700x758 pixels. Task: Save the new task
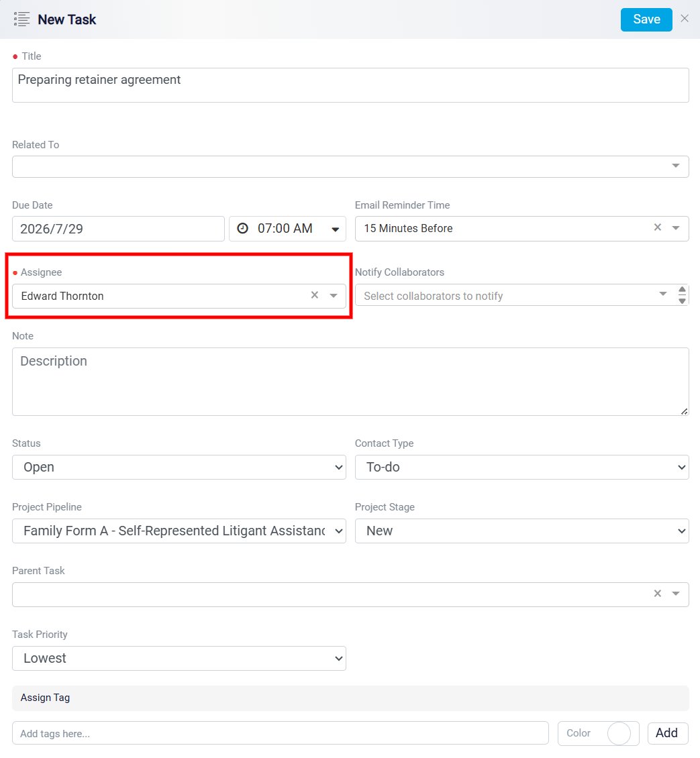click(646, 19)
